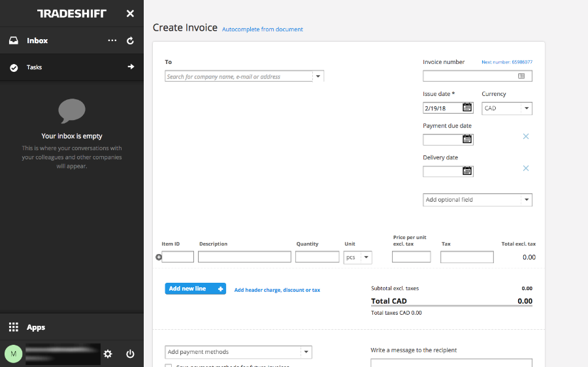Image resolution: width=588 pixels, height=367 pixels.
Task: Open the Inbox tray icon
Action: 14,40
